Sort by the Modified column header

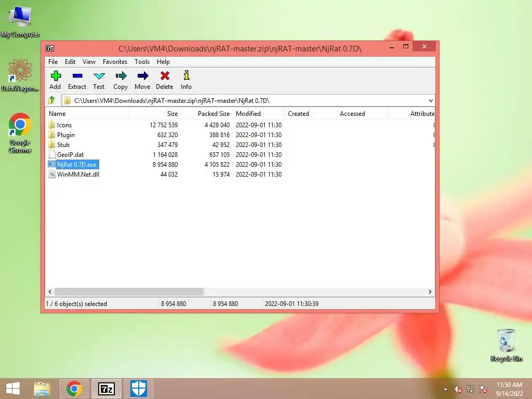[x=258, y=114]
